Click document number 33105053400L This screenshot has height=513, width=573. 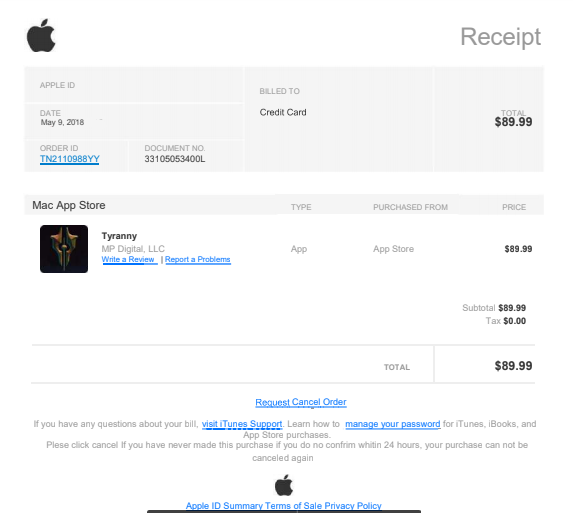tap(175, 159)
